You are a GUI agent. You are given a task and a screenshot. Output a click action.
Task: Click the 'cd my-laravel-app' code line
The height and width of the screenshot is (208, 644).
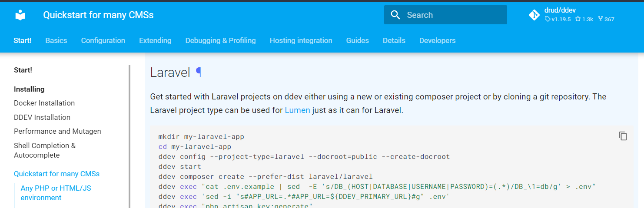[195, 147]
